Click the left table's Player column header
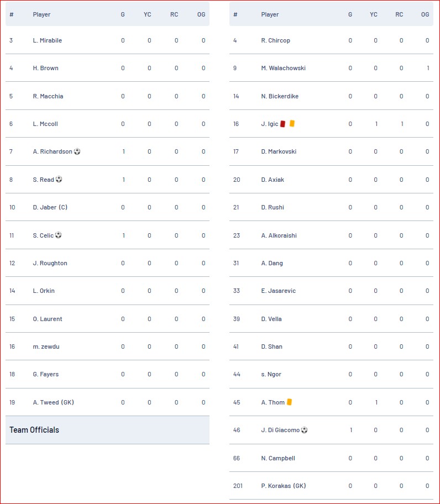440x504 pixels. pos(41,14)
